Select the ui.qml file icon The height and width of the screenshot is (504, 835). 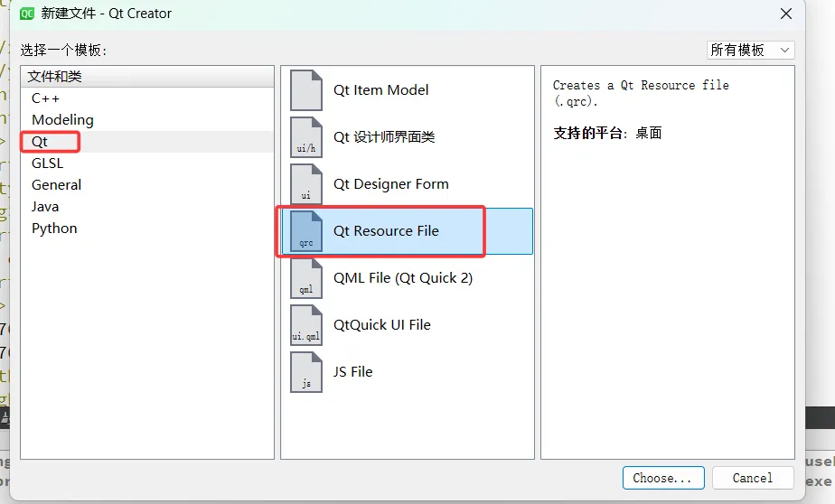point(306,324)
